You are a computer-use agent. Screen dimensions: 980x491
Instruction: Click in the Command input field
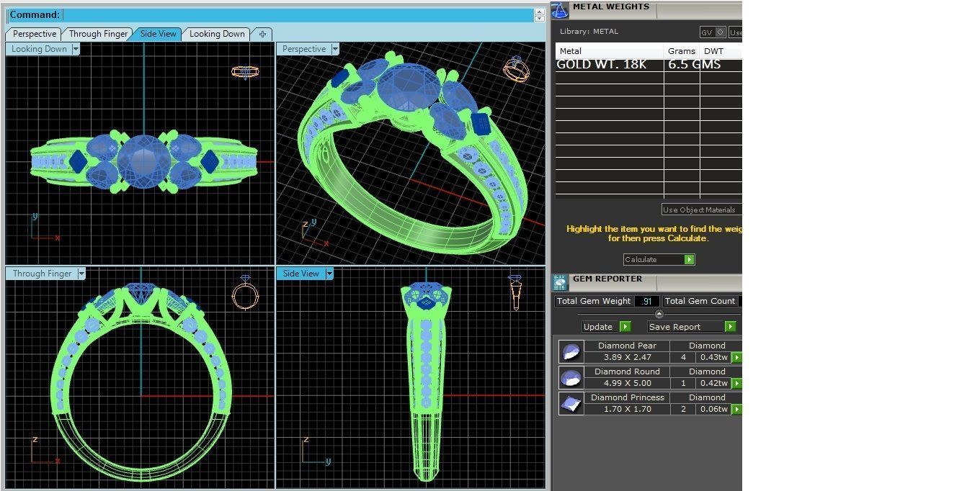pyautogui.click(x=298, y=15)
